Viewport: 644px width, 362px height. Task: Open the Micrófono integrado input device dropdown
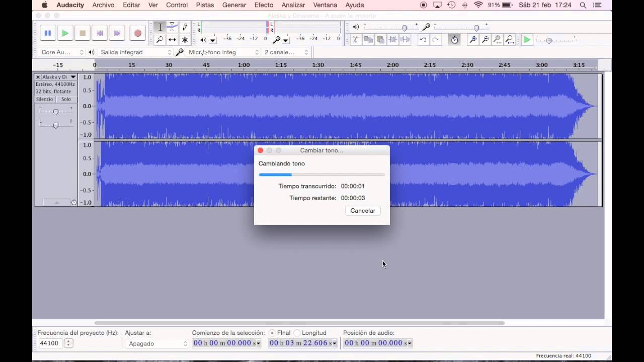coord(223,52)
